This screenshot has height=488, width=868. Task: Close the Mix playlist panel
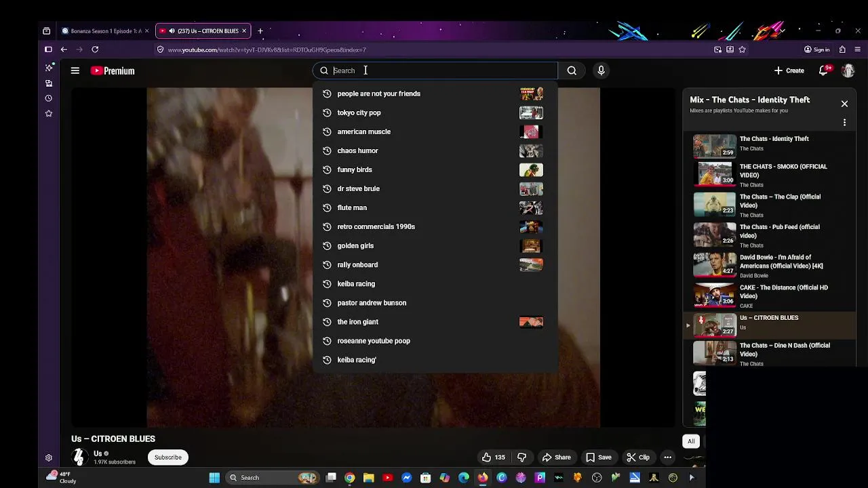pos(844,104)
